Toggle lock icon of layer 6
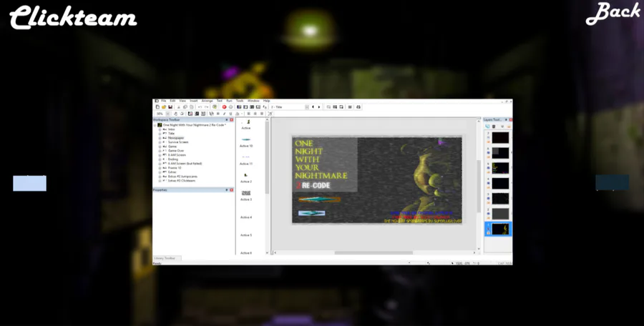The height and width of the screenshot is (326, 644). (488, 157)
